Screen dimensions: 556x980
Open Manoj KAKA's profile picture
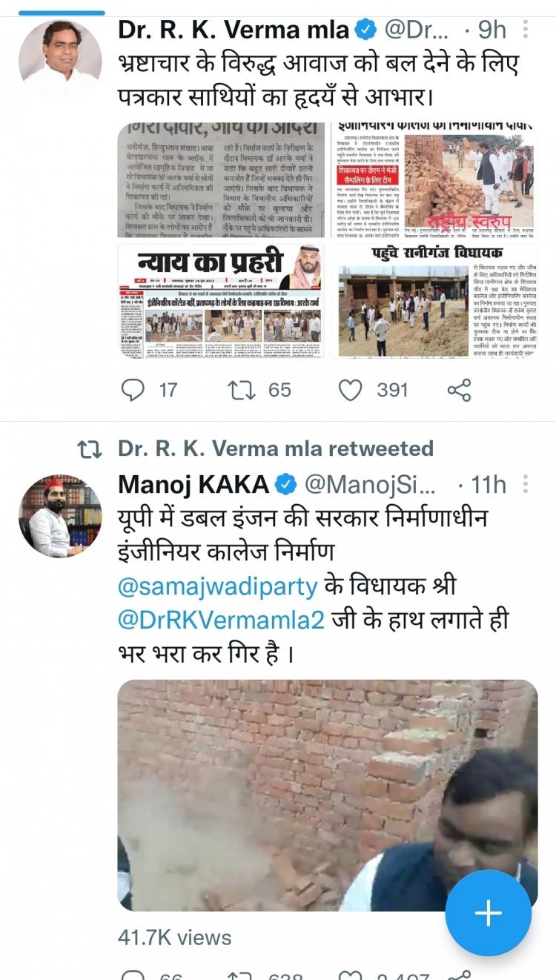60,516
